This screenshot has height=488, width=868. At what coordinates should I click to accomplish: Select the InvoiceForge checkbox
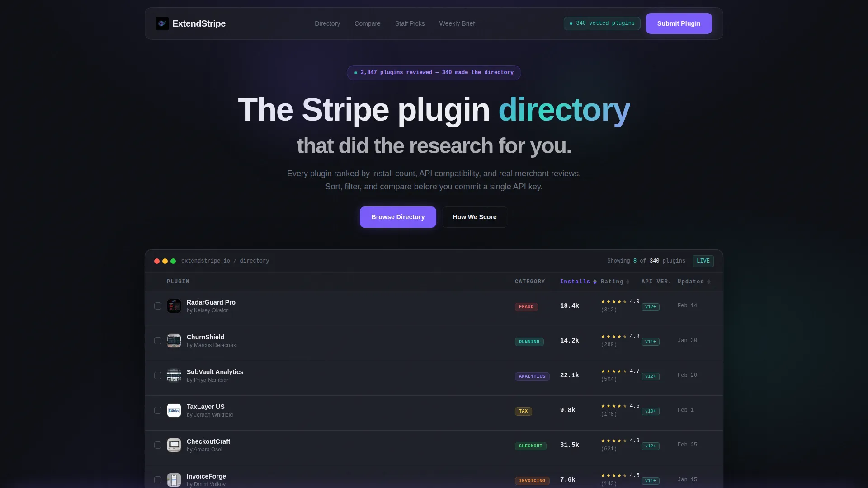point(158,480)
